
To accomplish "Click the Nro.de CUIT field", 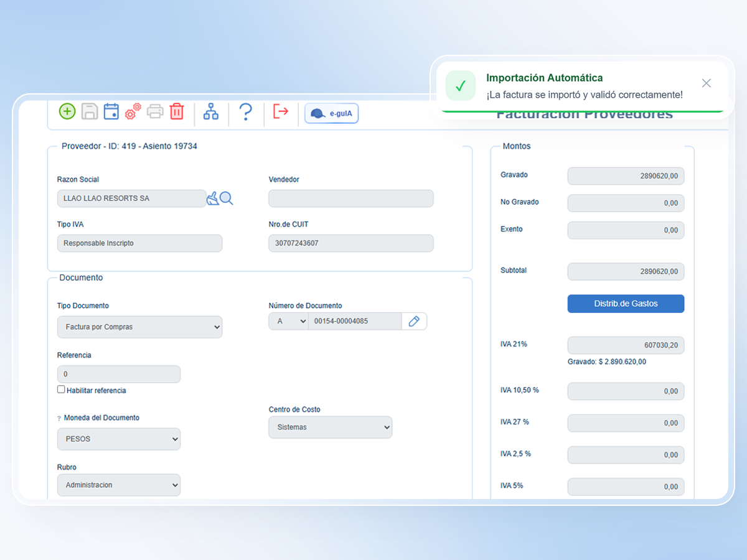I will coord(351,243).
